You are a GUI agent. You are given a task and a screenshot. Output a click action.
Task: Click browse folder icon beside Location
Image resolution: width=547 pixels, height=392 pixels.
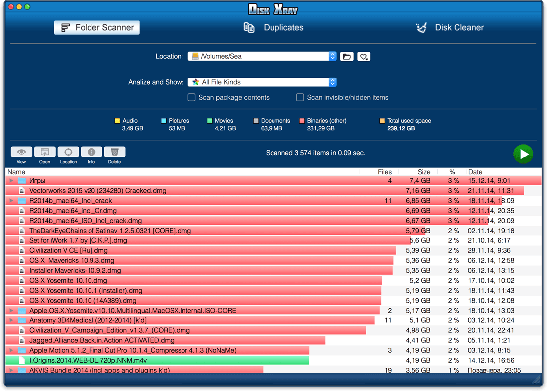(x=347, y=57)
